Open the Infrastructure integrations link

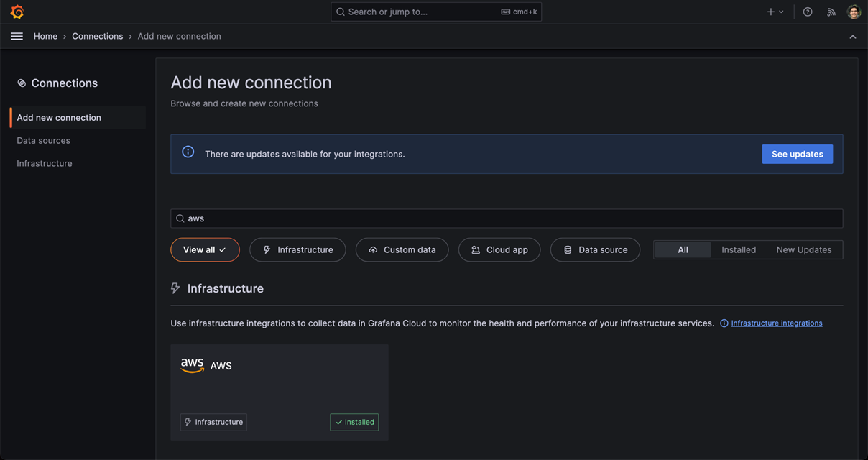coord(777,323)
